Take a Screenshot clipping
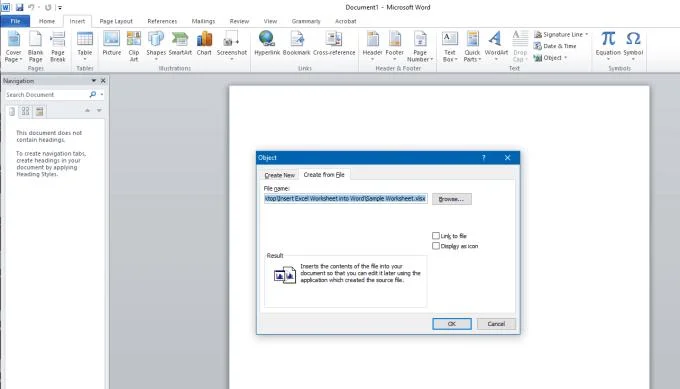Screen dimensions: 680x389 pyautogui.click(x=232, y=46)
